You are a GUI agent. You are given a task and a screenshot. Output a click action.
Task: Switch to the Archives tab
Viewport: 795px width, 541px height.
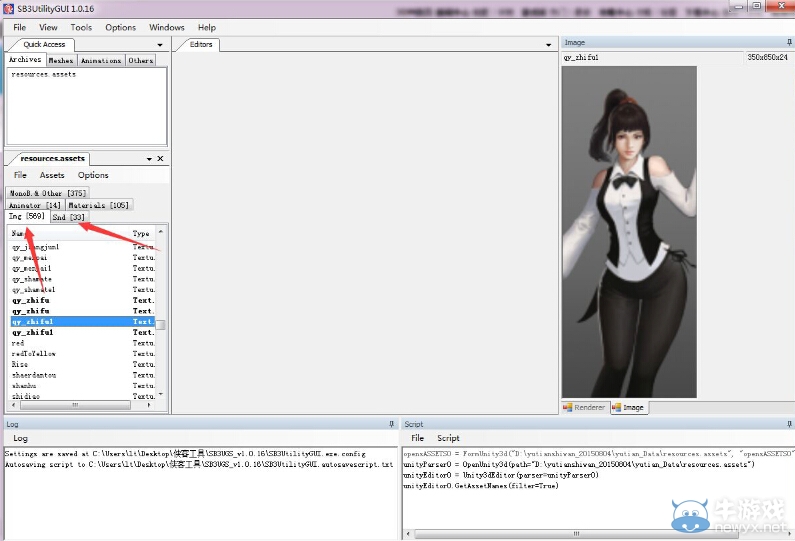pyautogui.click(x=25, y=60)
